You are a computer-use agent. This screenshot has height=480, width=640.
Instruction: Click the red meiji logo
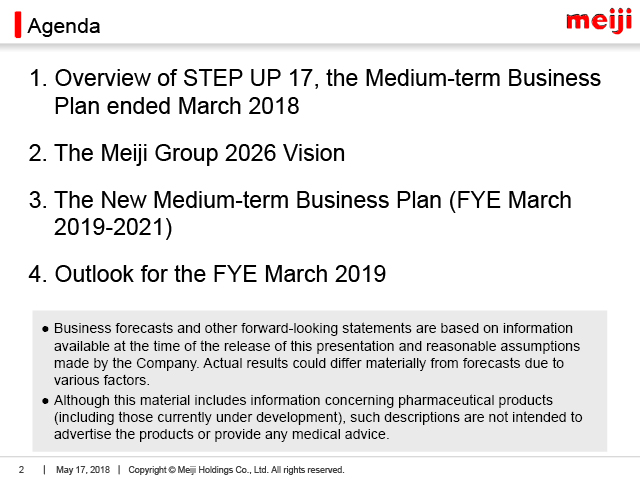(600, 21)
